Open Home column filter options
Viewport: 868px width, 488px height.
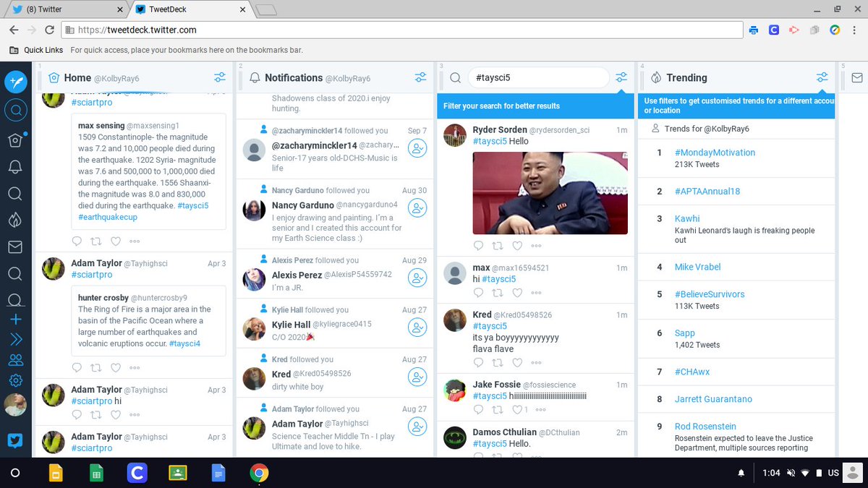click(x=219, y=78)
